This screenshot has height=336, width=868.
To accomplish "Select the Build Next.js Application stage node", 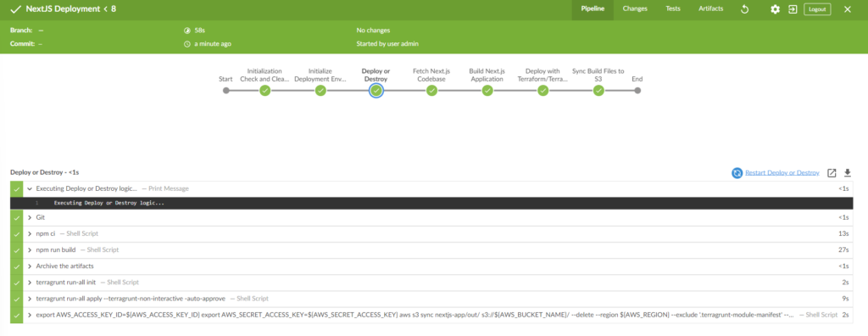I will (487, 91).
